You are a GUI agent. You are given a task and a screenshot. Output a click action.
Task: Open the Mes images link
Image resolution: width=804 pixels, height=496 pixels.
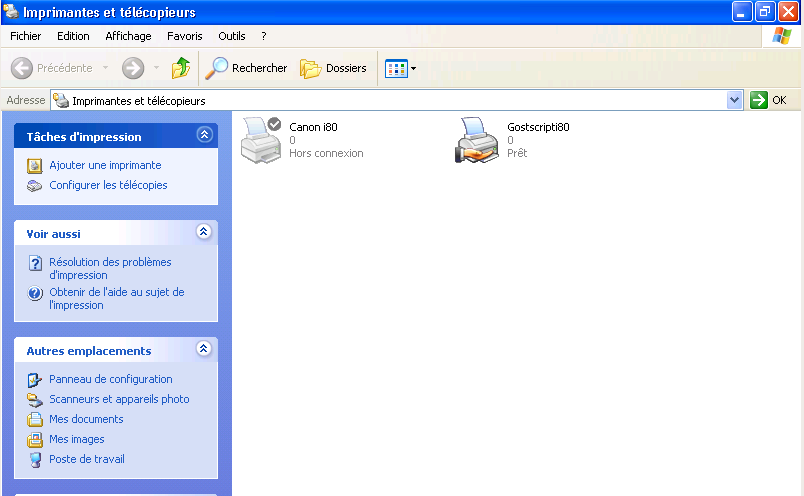[x=76, y=439]
